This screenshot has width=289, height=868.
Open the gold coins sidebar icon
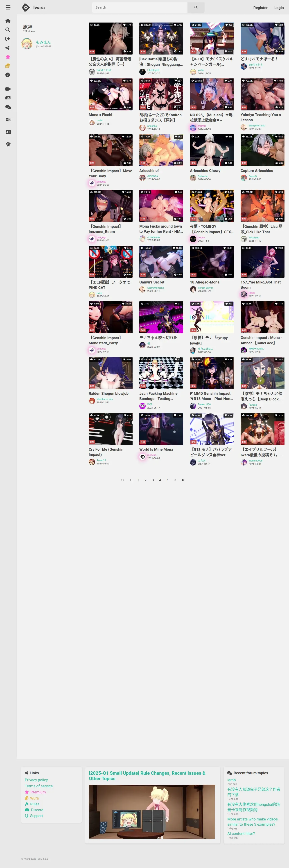coord(8,66)
